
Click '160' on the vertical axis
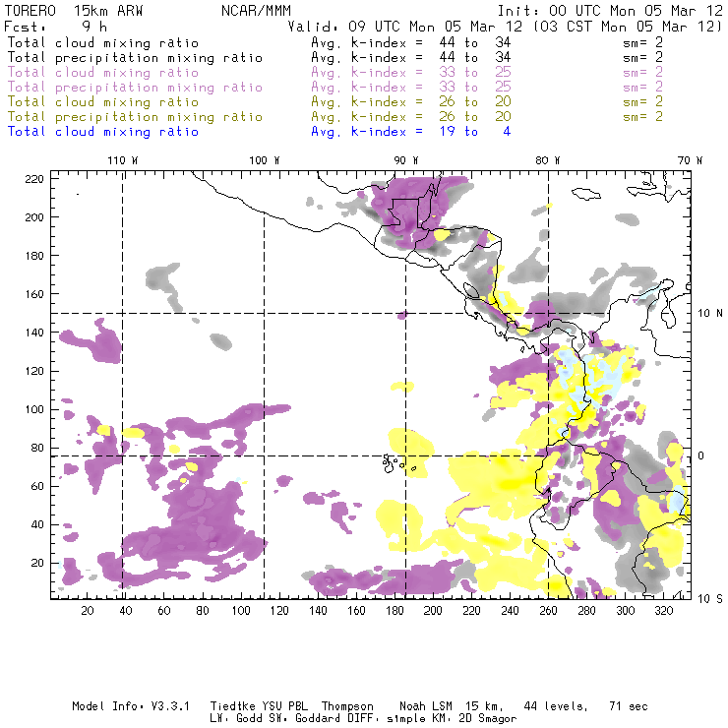(x=34, y=294)
